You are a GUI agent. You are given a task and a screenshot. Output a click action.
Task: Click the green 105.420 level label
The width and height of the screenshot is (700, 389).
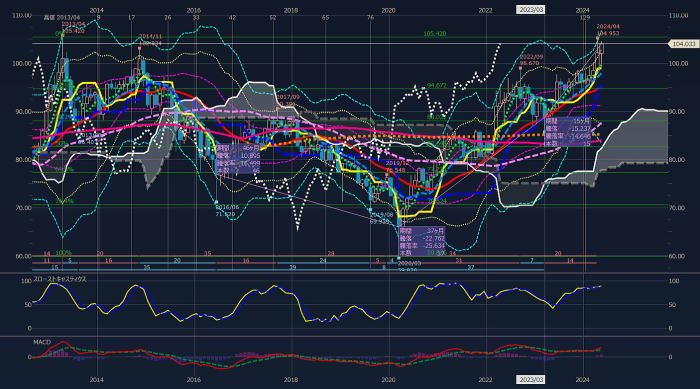point(435,34)
